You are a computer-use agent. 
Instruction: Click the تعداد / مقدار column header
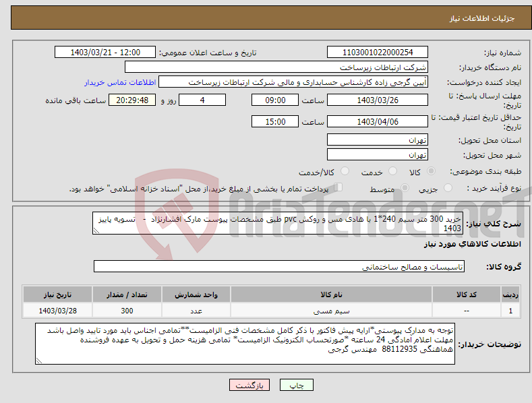(127, 294)
